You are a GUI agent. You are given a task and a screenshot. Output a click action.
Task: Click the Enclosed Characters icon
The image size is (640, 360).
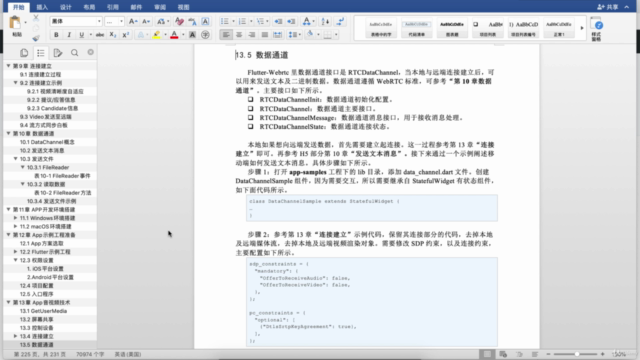(x=205, y=35)
